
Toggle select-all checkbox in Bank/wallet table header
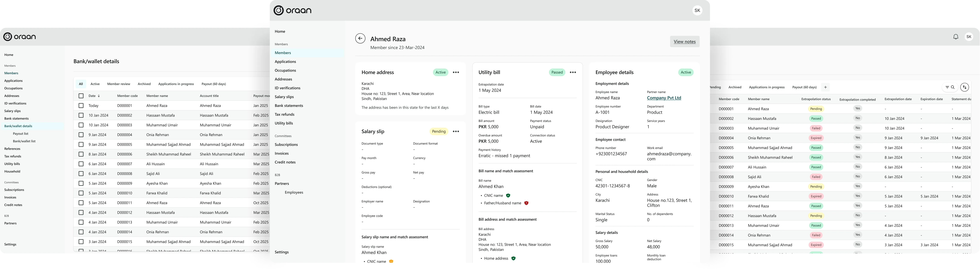(x=81, y=96)
